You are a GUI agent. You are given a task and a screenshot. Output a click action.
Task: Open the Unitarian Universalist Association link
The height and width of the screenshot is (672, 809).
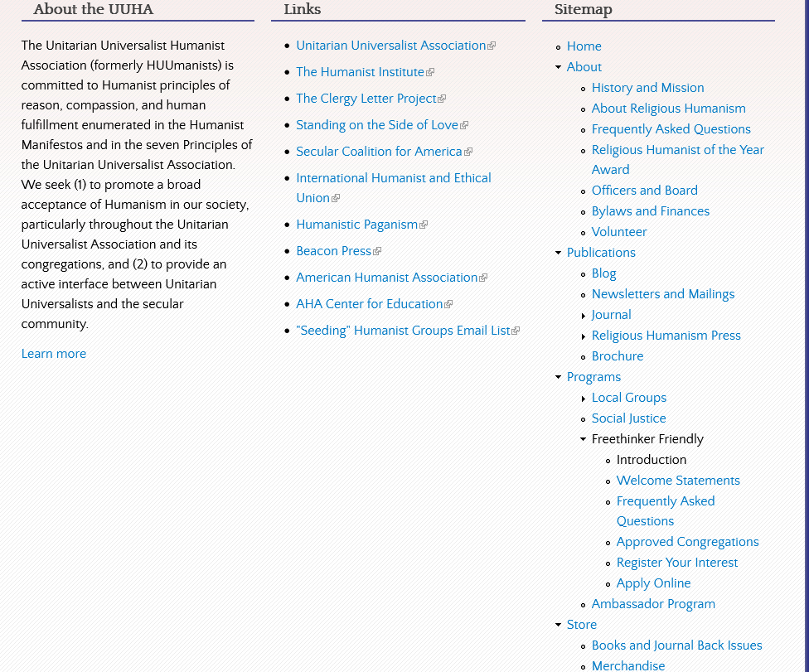[x=391, y=46]
